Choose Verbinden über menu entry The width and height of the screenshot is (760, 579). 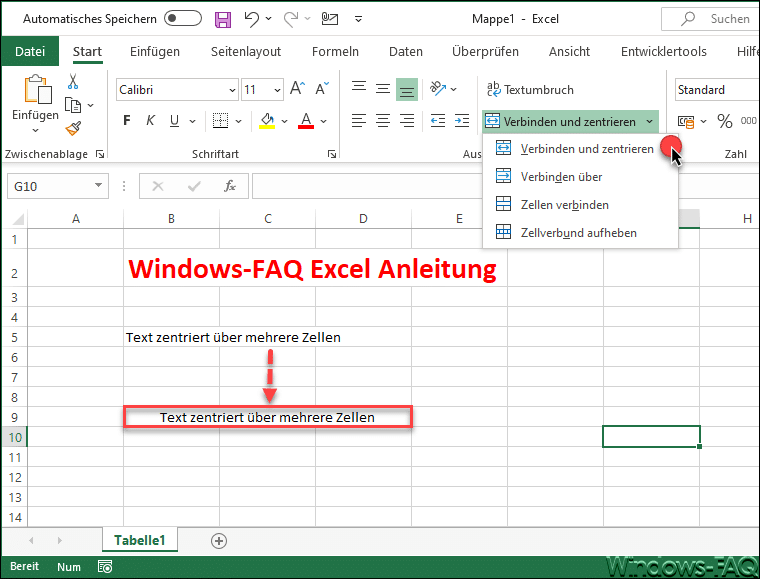click(x=580, y=177)
